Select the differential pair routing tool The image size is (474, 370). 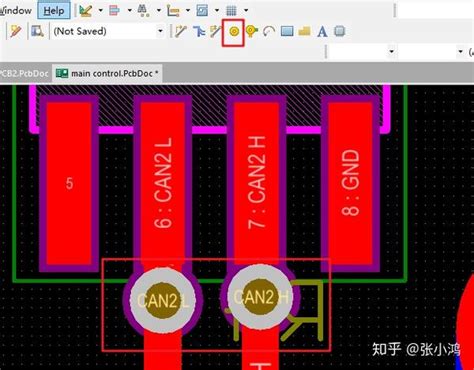(x=216, y=31)
